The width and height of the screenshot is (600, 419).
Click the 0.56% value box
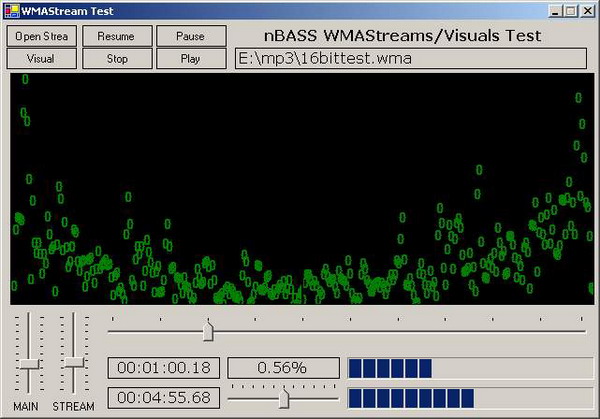[x=283, y=368]
